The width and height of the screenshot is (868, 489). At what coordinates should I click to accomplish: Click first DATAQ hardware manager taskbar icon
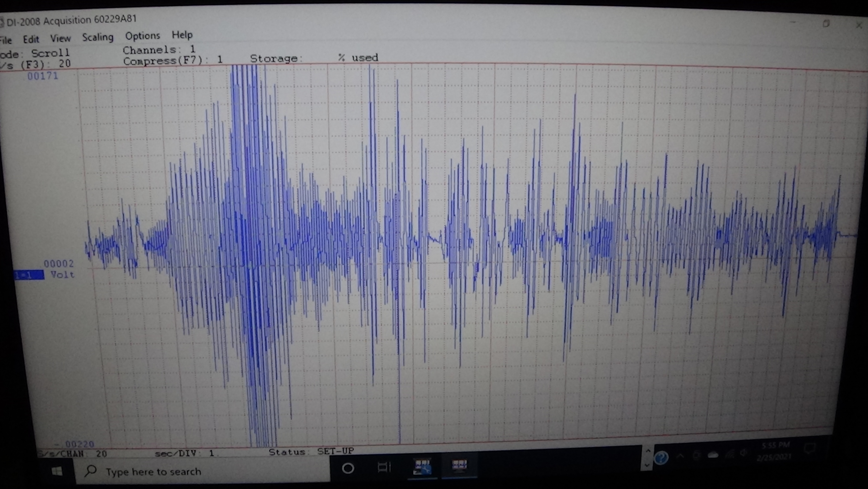(x=422, y=466)
